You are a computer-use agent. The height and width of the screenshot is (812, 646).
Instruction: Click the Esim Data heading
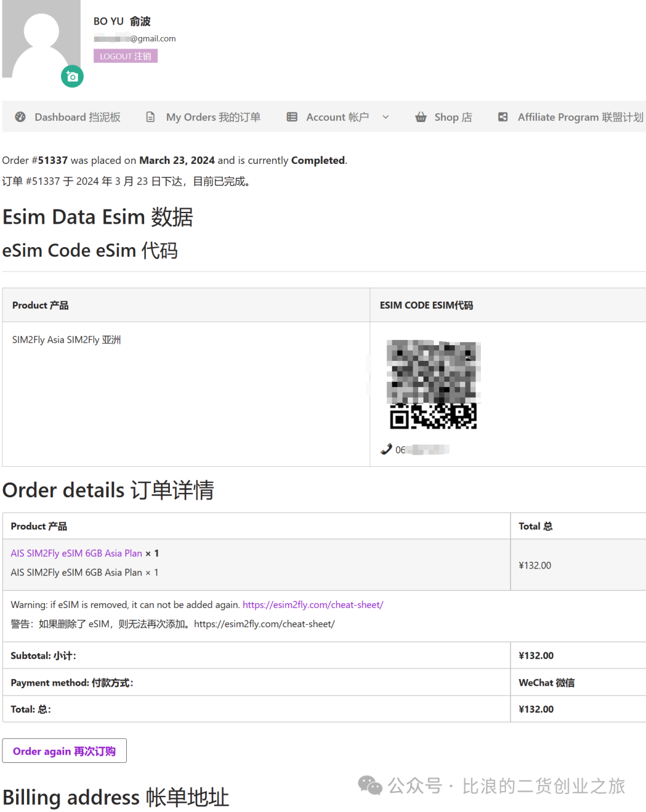98,217
